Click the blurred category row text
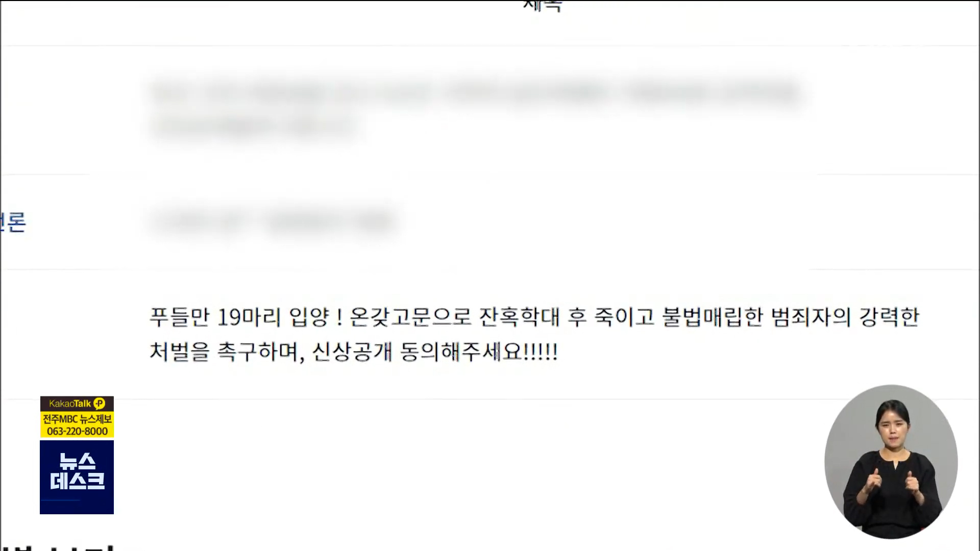The image size is (980, 551). [273, 222]
